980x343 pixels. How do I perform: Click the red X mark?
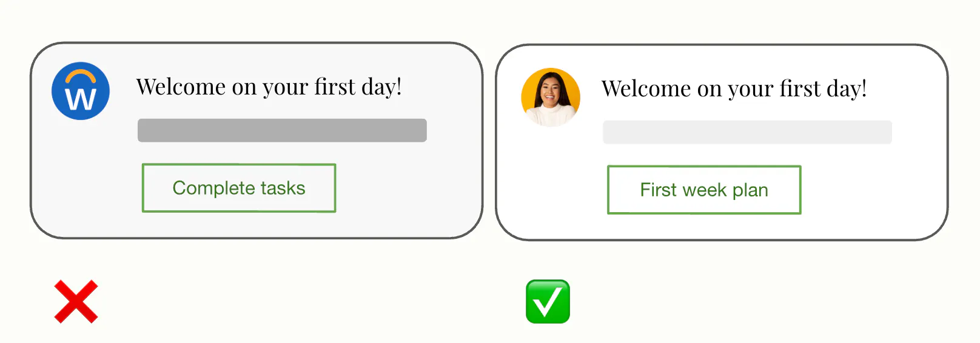[76, 301]
